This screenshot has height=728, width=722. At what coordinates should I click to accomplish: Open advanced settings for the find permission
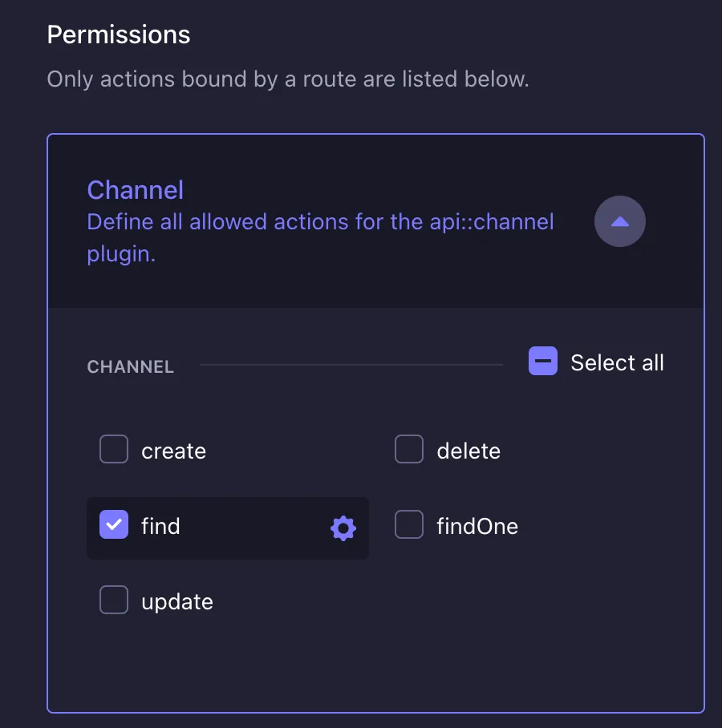(x=343, y=528)
